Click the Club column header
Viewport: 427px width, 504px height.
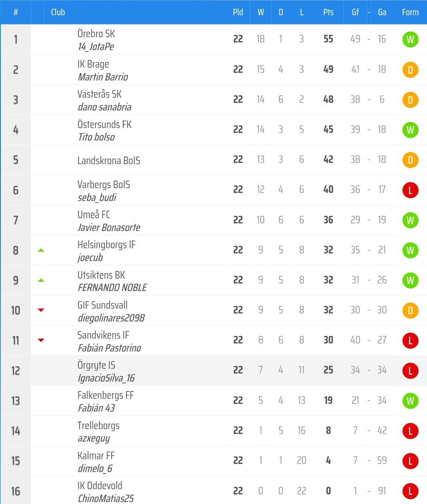click(x=58, y=12)
